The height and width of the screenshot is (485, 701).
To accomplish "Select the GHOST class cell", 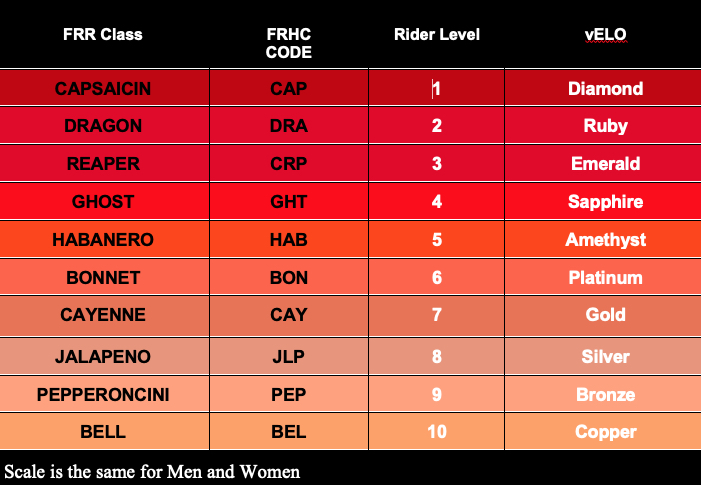I will 103,202.
